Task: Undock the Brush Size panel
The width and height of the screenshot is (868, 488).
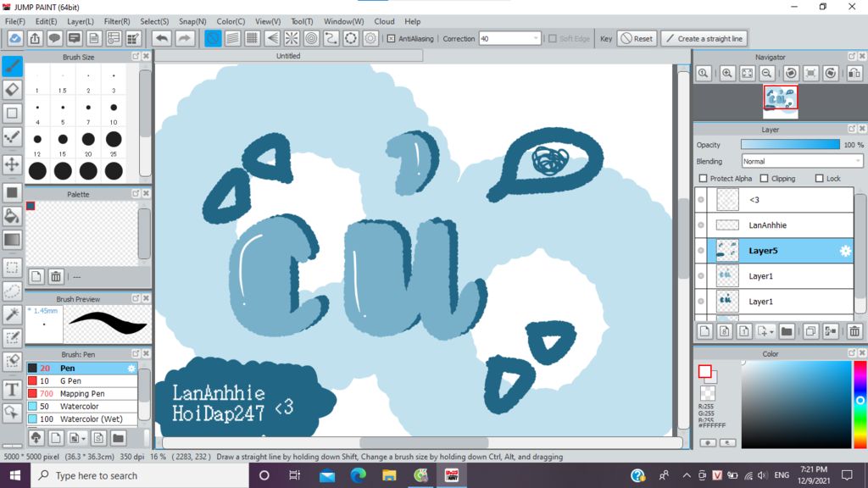Action: tap(136, 57)
